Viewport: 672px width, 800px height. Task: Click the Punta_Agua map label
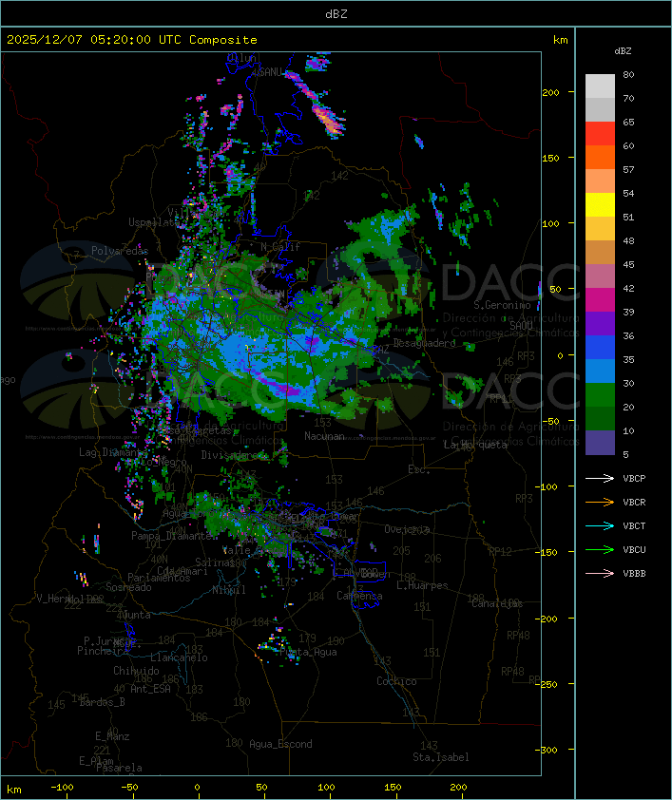pos(308,652)
